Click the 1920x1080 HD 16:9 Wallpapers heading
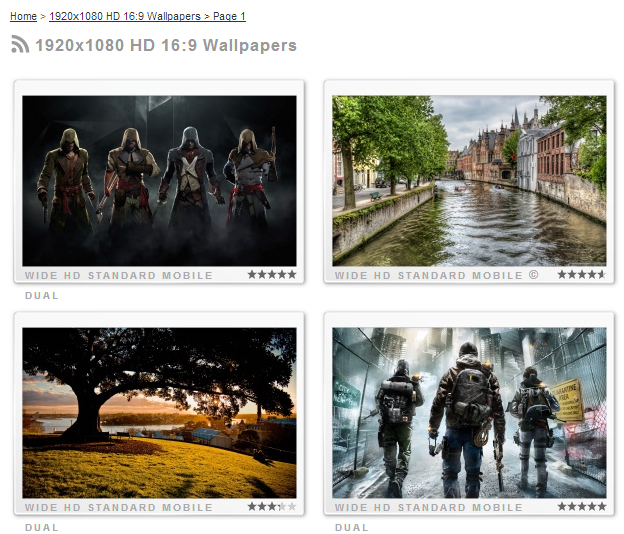Viewport: 624px width, 534px height. coord(166,45)
